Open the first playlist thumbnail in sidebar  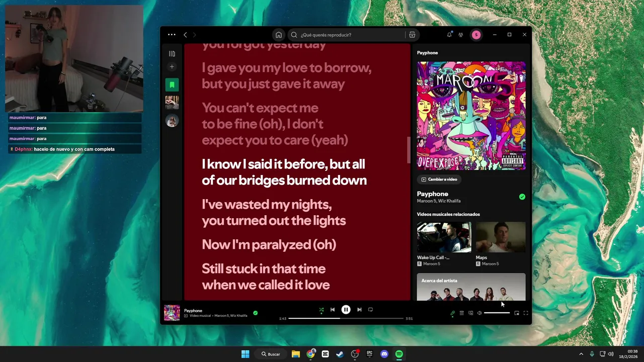tap(172, 103)
